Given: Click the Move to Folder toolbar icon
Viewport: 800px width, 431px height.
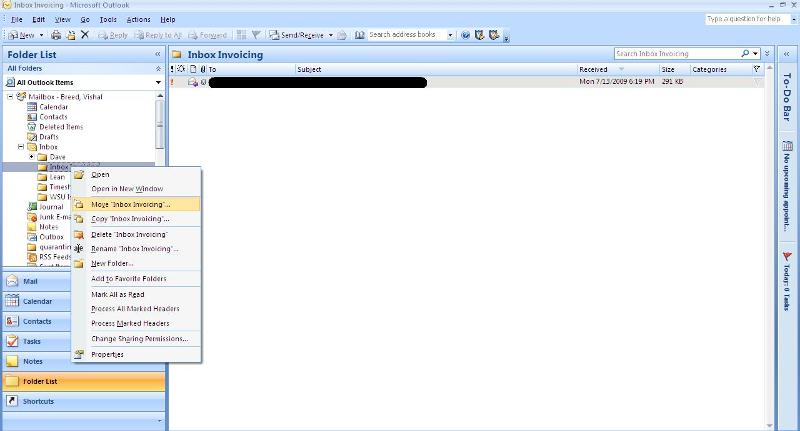Looking at the screenshot, I should click(71, 35).
